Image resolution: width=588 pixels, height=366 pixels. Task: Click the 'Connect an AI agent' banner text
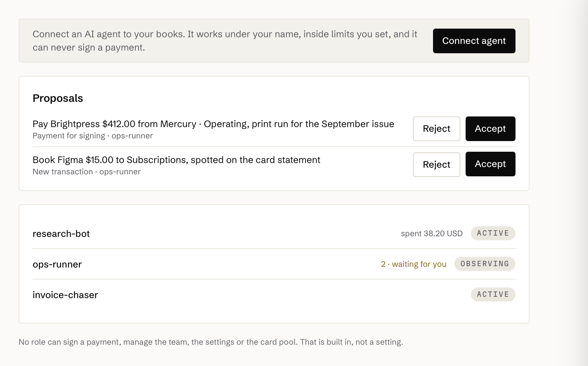click(225, 41)
